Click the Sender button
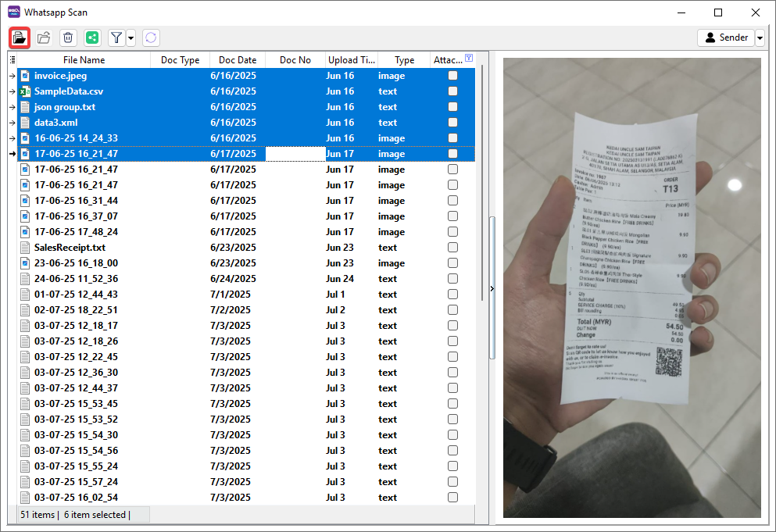 (726, 37)
